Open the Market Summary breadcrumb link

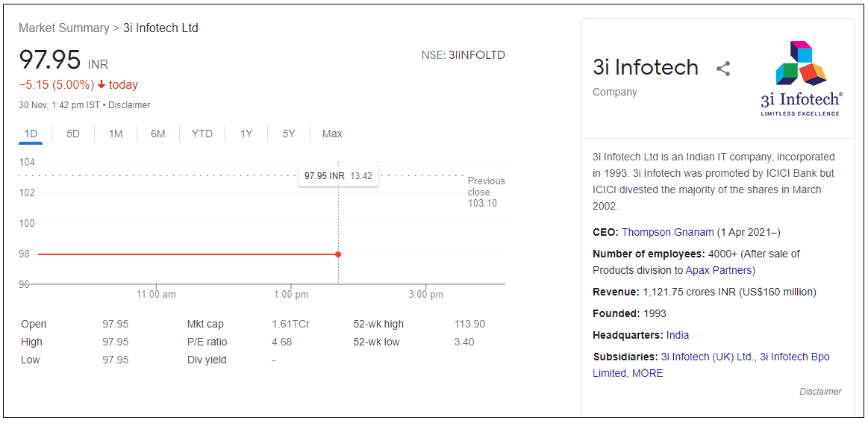coord(63,28)
